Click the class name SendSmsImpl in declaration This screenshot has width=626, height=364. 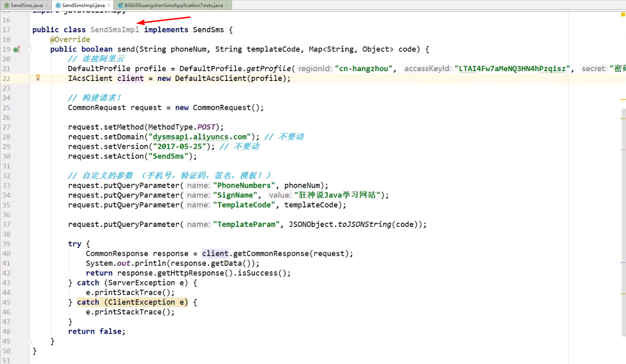tap(115, 29)
